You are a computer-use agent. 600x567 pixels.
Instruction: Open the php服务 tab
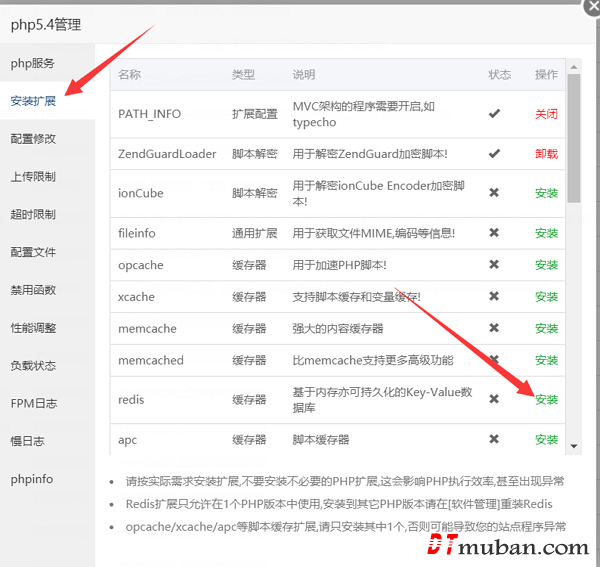pos(33,63)
